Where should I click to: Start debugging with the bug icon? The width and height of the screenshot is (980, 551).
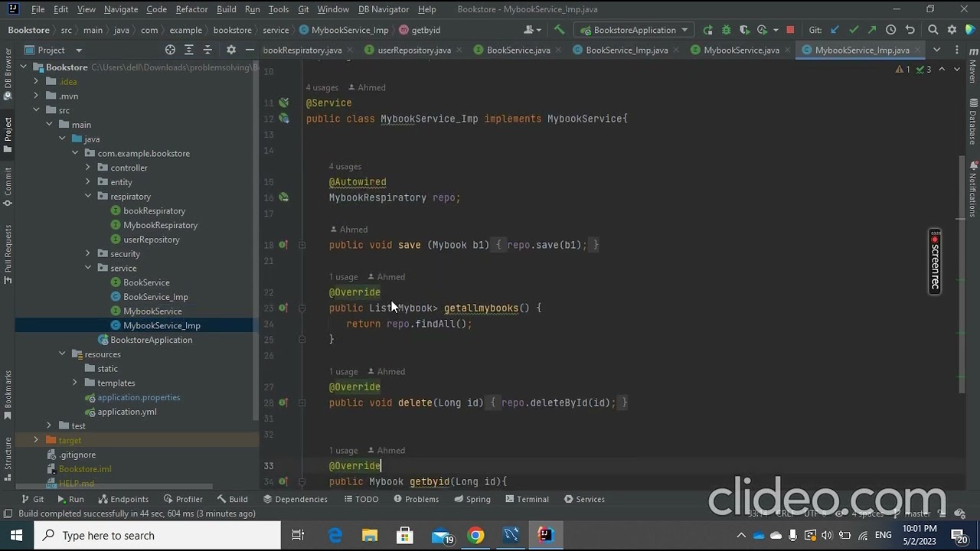coord(726,30)
